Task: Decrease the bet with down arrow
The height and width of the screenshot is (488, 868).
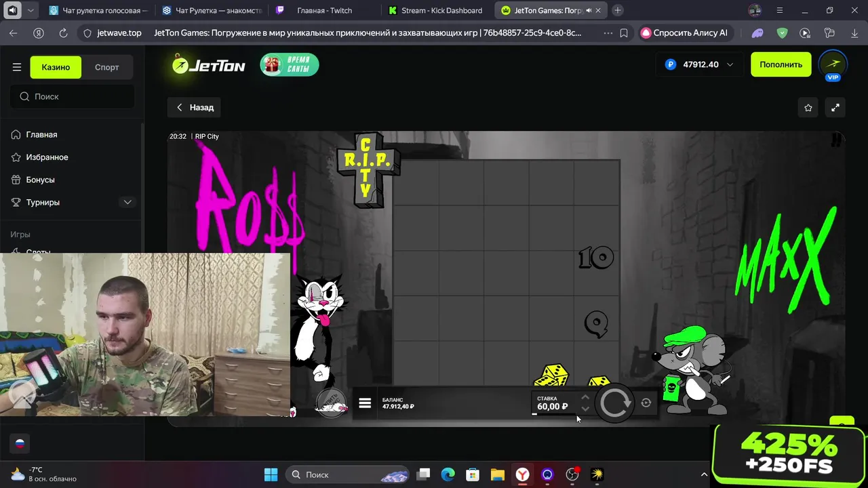Action: pyautogui.click(x=585, y=409)
